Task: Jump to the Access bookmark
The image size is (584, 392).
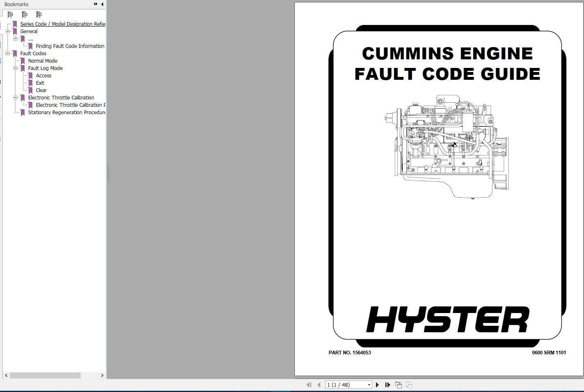Action: (43, 75)
